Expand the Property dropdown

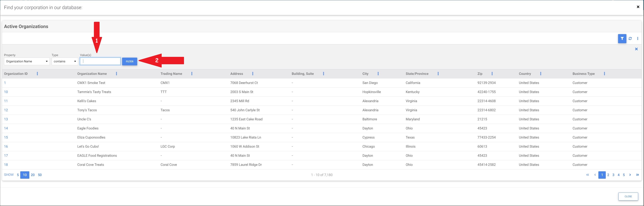(x=27, y=61)
